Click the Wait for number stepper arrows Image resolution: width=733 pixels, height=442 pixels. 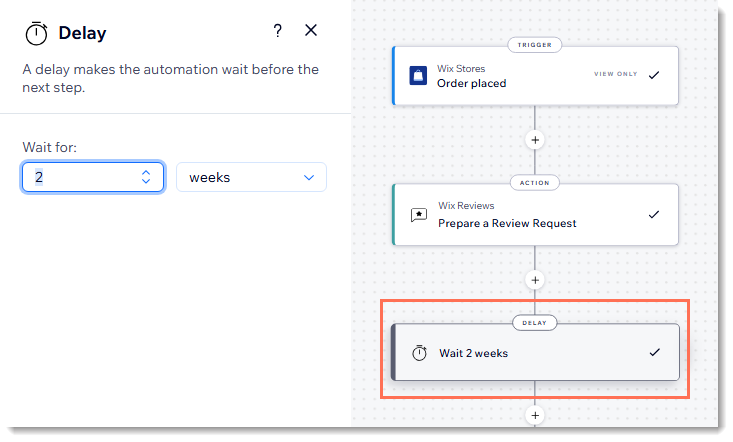146,177
